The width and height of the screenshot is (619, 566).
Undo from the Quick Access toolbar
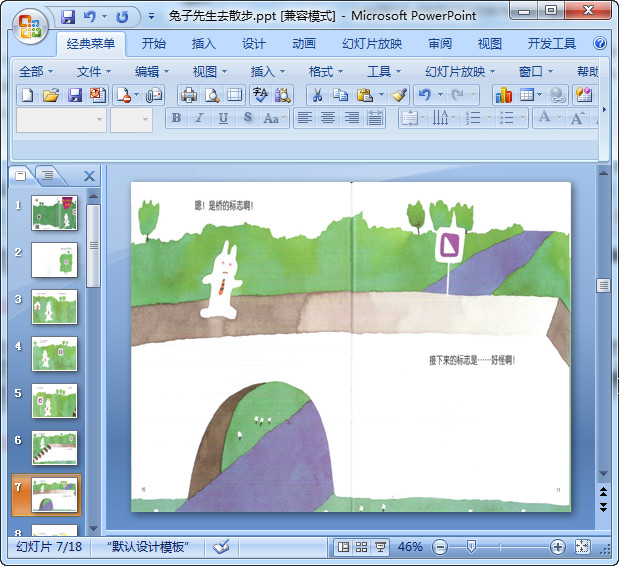[90, 17]
